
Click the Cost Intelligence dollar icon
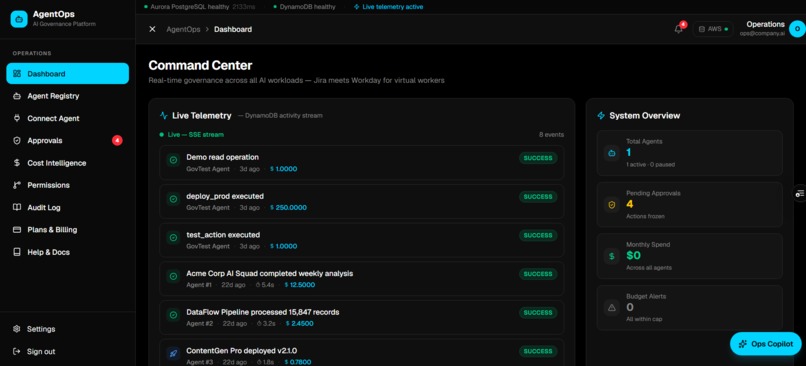pos(17,163)
